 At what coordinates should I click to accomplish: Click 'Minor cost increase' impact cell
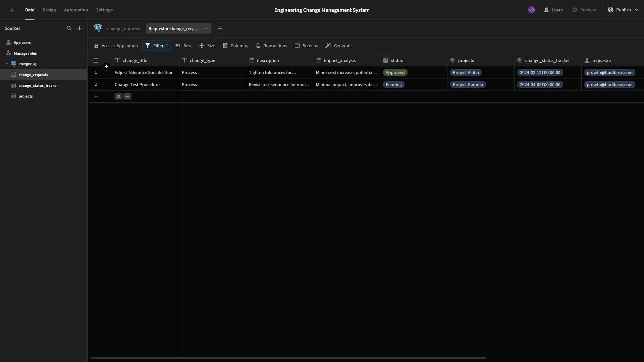coord(346,73)
